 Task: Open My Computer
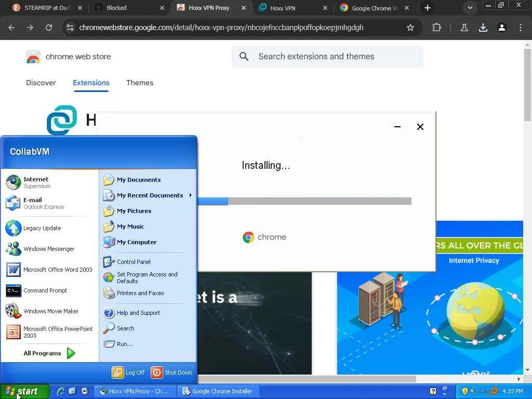148,242
